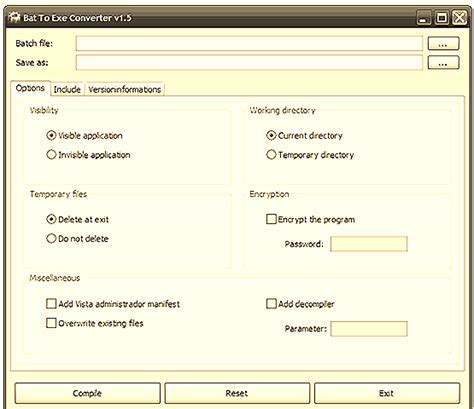Click the Exit button
Image resolution: width=474 pixels, height=409 pixels.
click(387, 393)
